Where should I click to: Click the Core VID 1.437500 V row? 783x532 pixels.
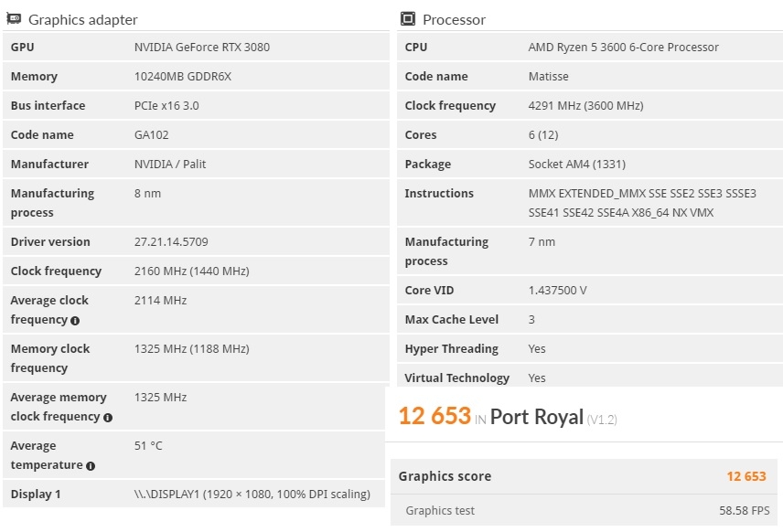tap(590, 290)
